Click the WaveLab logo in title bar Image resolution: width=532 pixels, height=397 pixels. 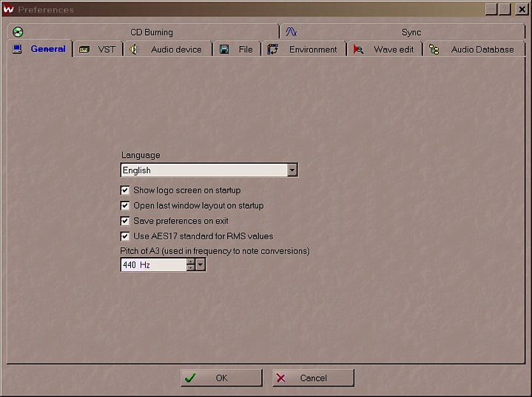pos(8,9)
